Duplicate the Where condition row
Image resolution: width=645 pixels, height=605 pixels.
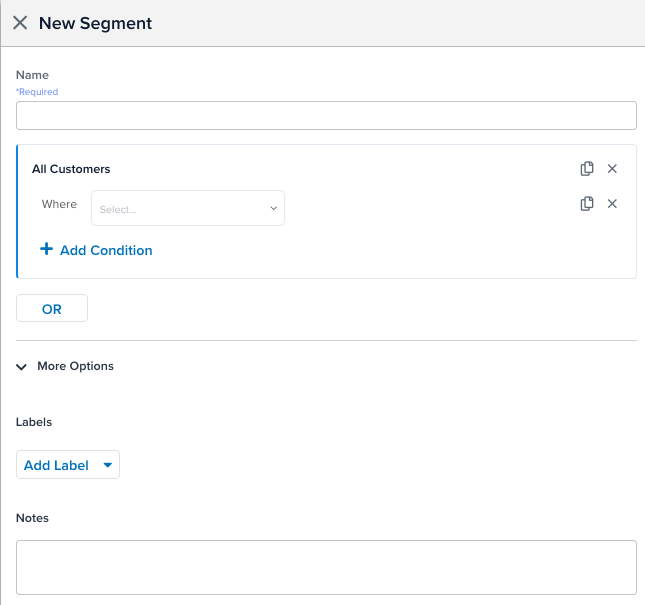coord(587,204)
